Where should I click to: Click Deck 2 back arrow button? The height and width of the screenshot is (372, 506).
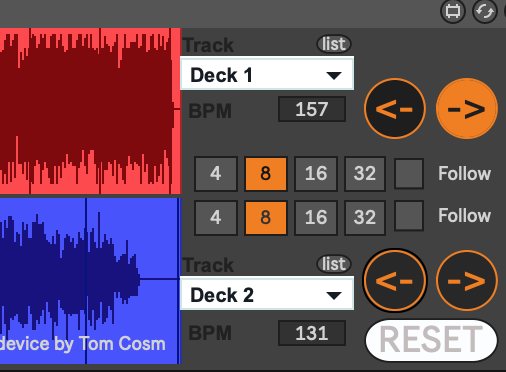(395, 280)
